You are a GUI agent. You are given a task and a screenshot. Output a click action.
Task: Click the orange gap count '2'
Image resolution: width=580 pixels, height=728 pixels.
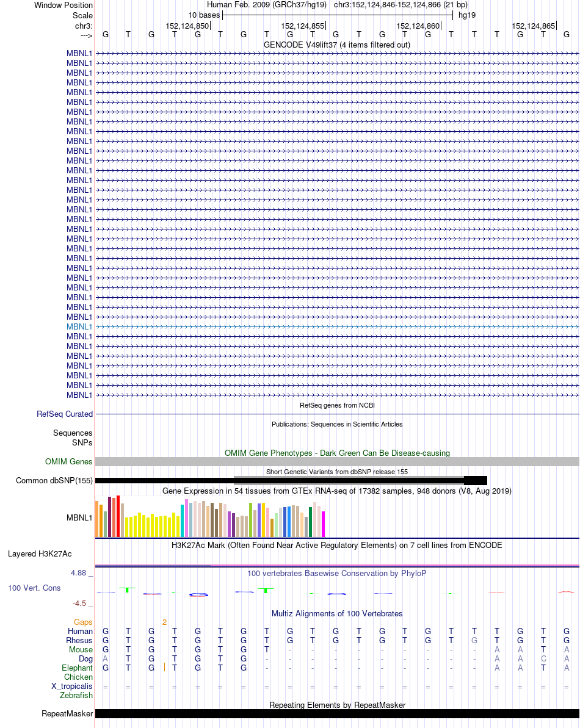[164, 622]
